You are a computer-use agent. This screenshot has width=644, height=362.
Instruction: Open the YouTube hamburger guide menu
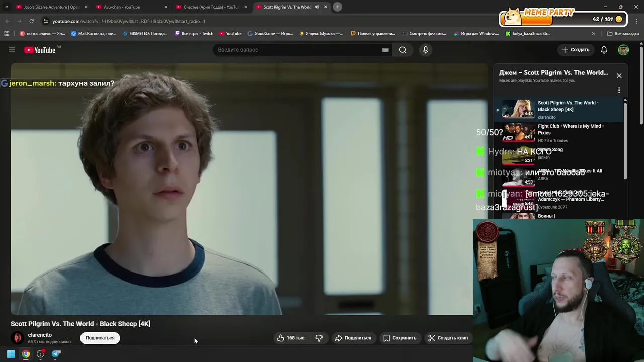point(12,50)
